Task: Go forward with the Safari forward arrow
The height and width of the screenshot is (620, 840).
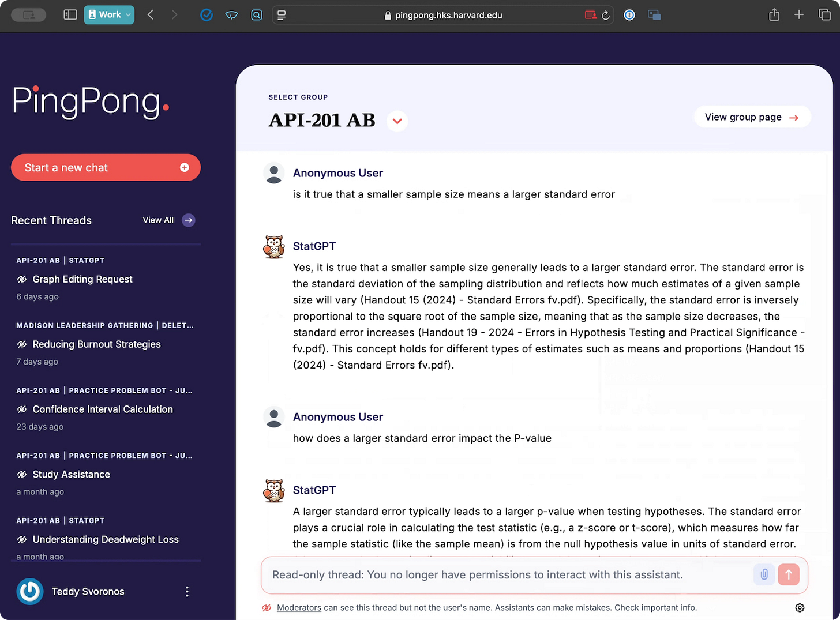Action: click(x=175, y=15)
